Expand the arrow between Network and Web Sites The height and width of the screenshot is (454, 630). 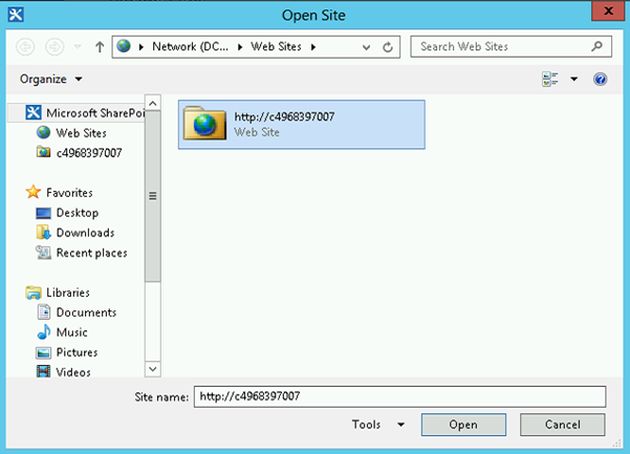240,47
